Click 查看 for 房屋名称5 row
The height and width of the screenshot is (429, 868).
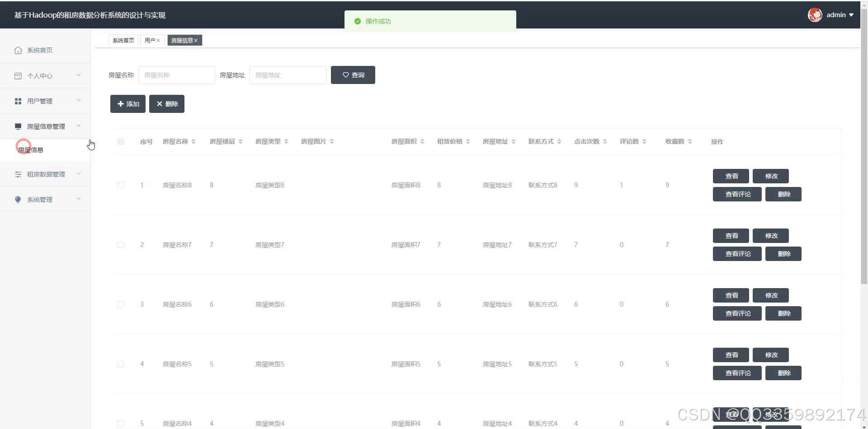pos(731,355)
